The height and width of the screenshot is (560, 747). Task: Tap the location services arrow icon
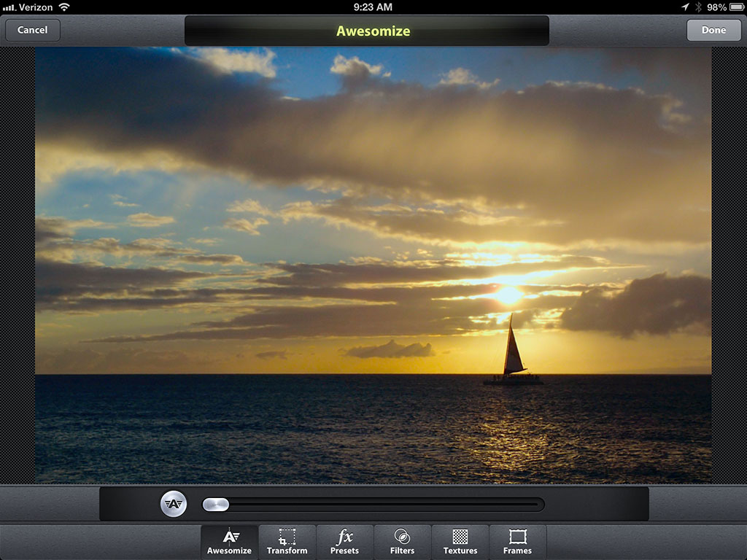[x=685, y=7]
